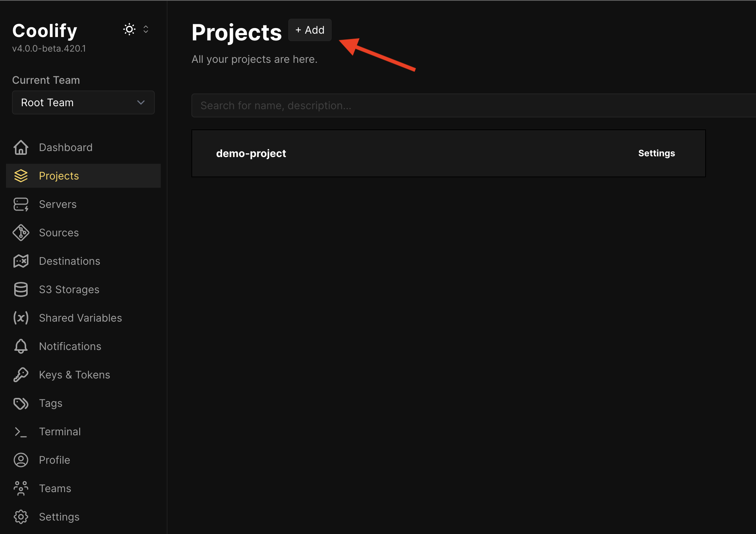The width and height of the screenshot is (756, 534).
Task: Open Settings for demo-project
Action: pos(657,153)
